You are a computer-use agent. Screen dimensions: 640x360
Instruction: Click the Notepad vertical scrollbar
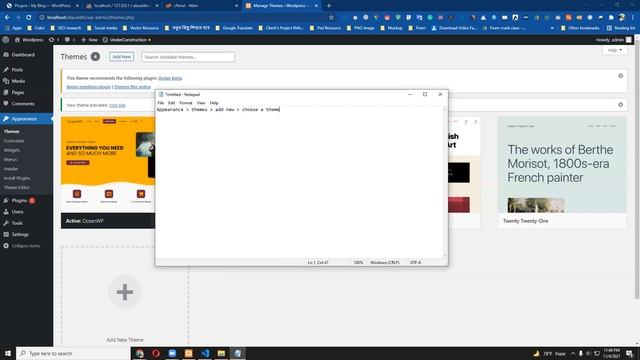[445, 182]
